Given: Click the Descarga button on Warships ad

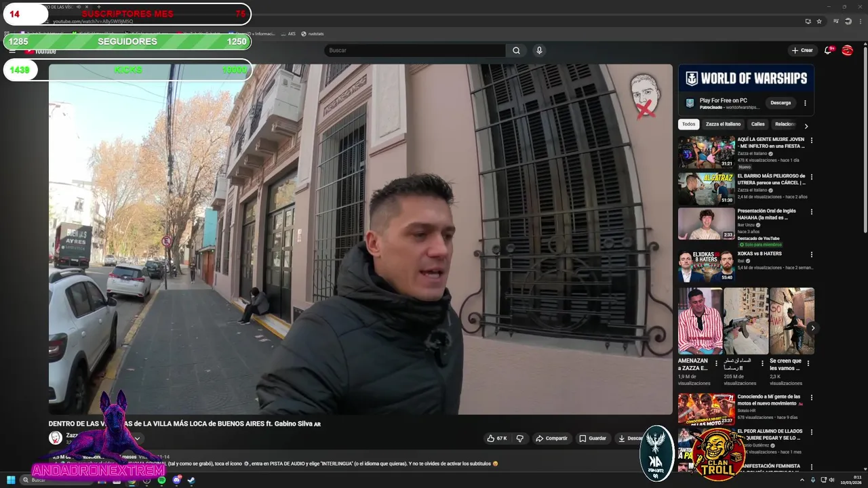Looking at the screenshot, I should coord(781,103).
